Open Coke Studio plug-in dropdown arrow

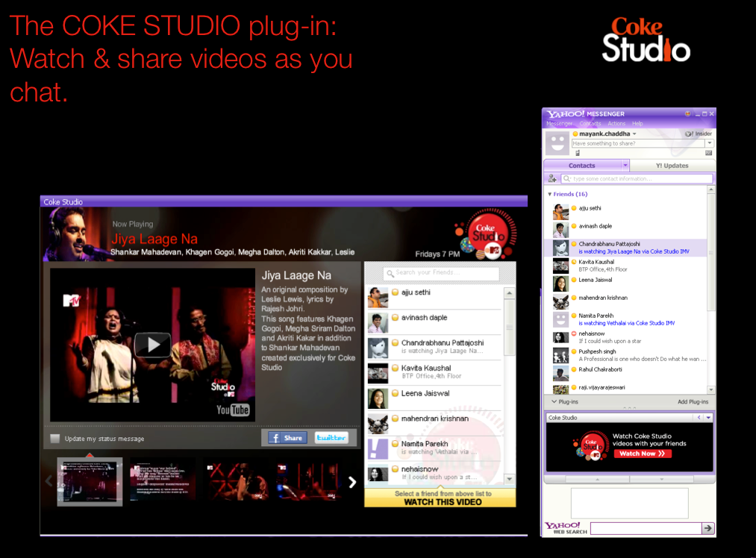[708, 418]
